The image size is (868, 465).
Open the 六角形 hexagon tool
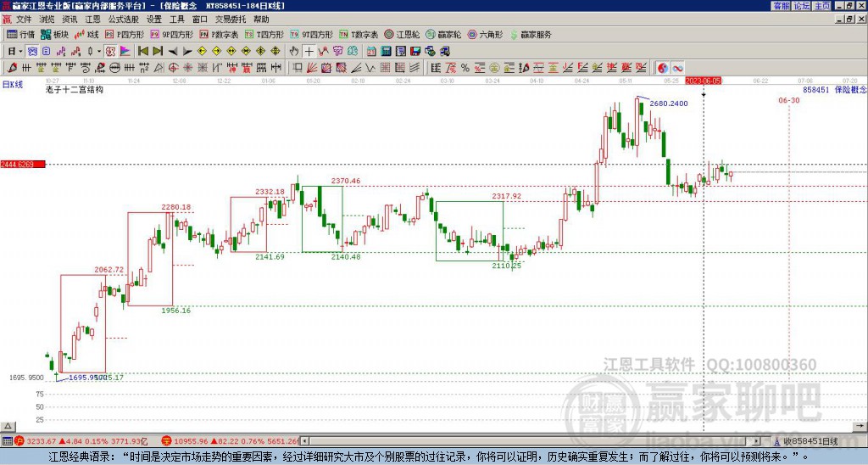[485, 34]
